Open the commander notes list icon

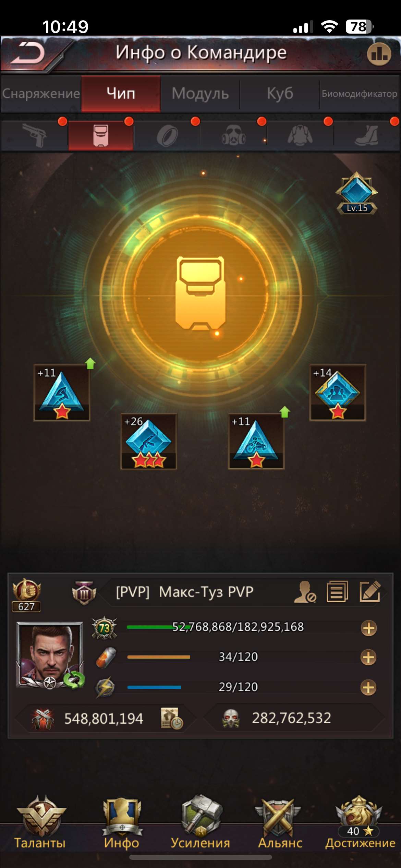[x=337, y=591]
